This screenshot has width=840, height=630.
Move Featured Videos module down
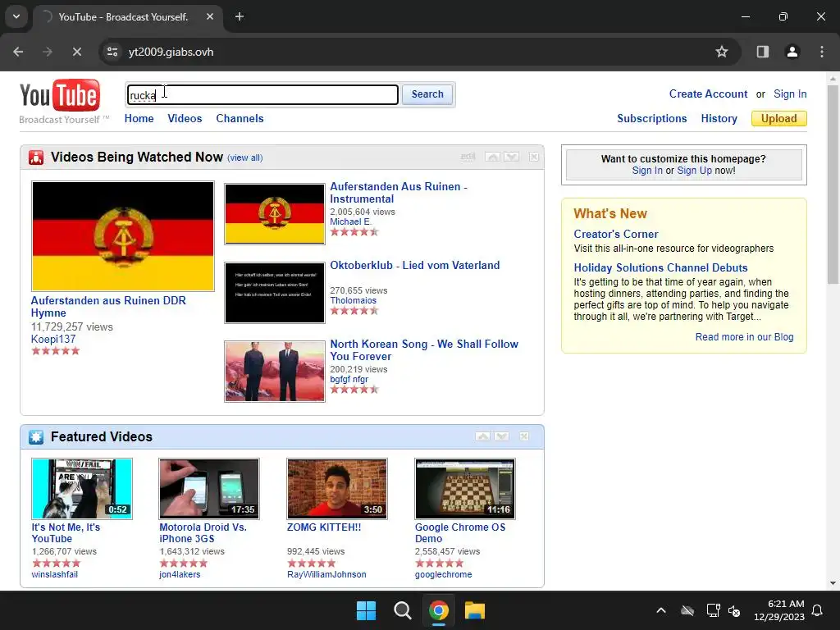(502, 436)
